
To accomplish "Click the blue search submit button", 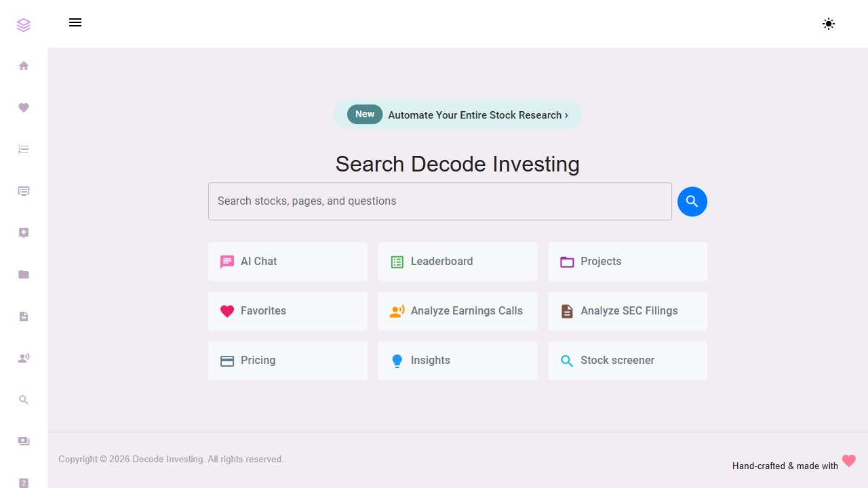I will pyautogui.click(x=692, y=201).
